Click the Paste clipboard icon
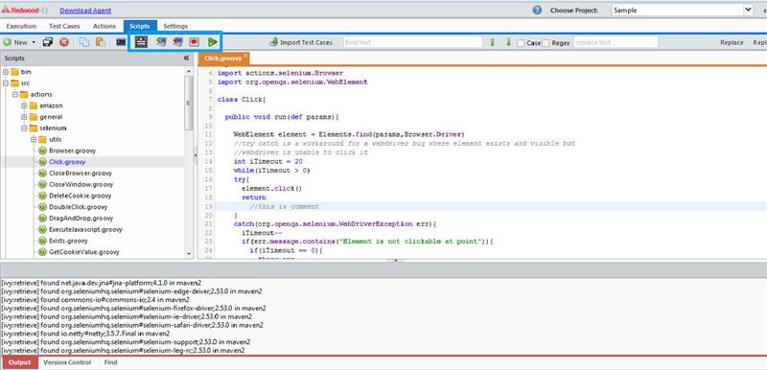Viewport: 767px width, 370px height. tap(100, 43)
